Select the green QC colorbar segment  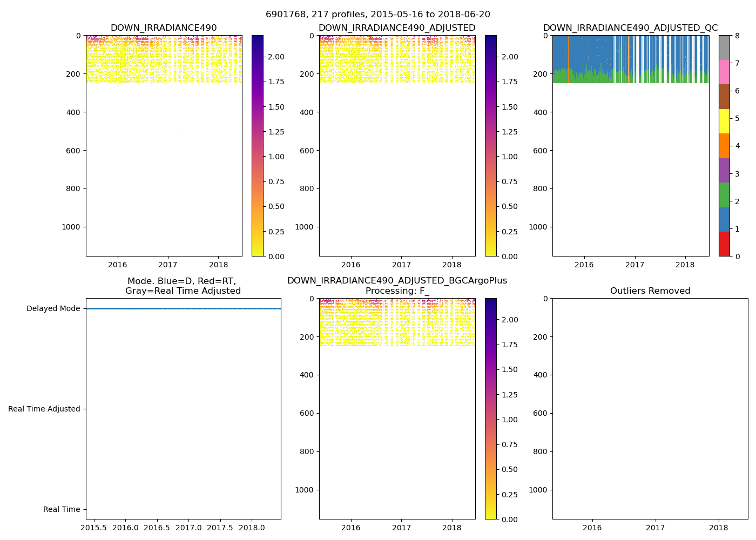(724, 194)
